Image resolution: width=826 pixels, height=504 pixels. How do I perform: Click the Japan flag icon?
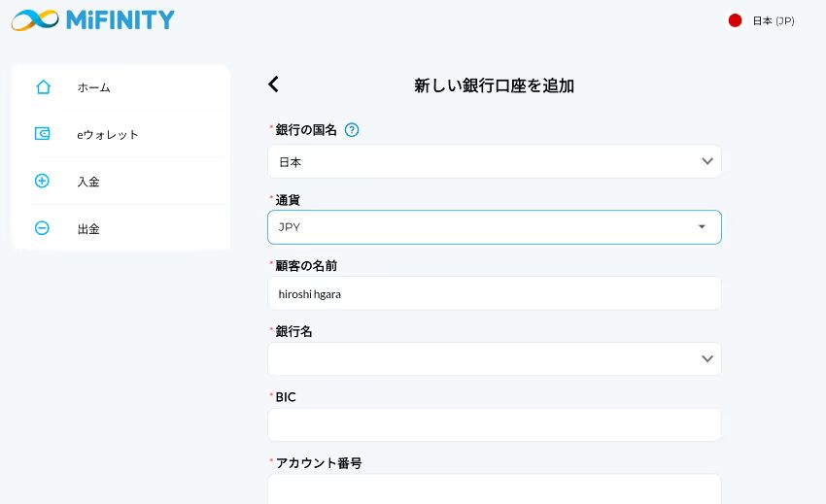[735, 20]
